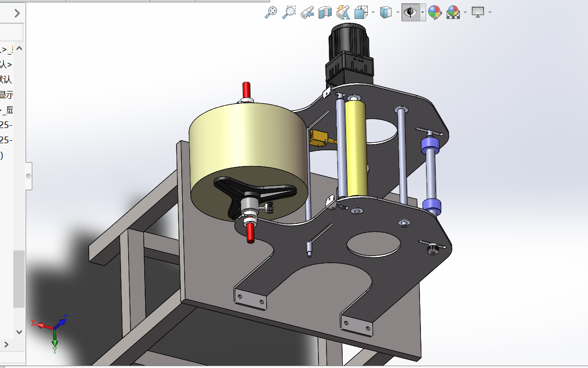Open the View Settings dropdown arrow
588x368 pixels.
point(489,12)
